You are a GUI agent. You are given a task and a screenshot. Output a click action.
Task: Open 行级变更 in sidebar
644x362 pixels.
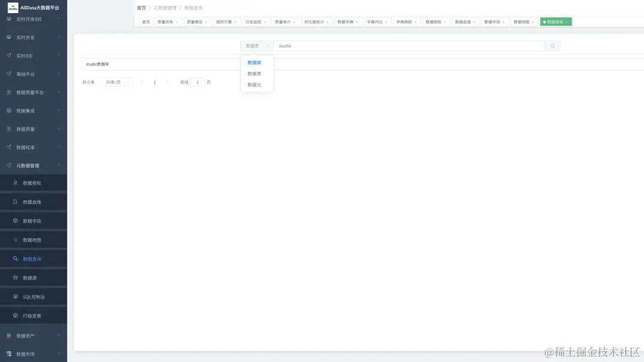34,315
